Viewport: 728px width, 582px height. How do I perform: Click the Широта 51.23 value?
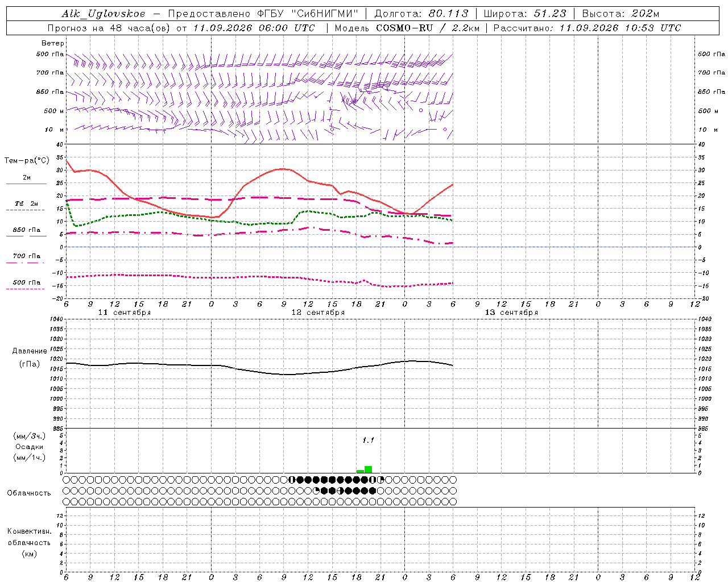point(550,14)
